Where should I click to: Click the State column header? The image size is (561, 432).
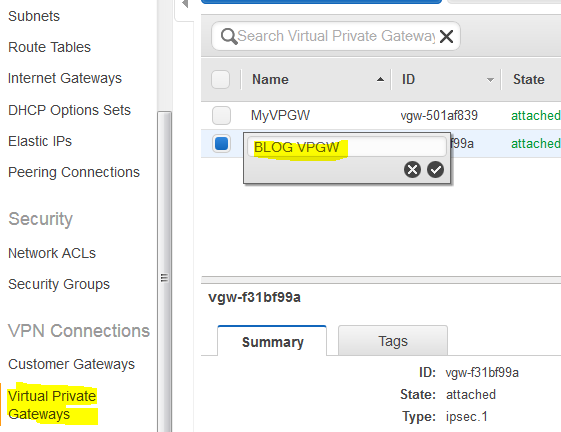[x=528, y=79]
